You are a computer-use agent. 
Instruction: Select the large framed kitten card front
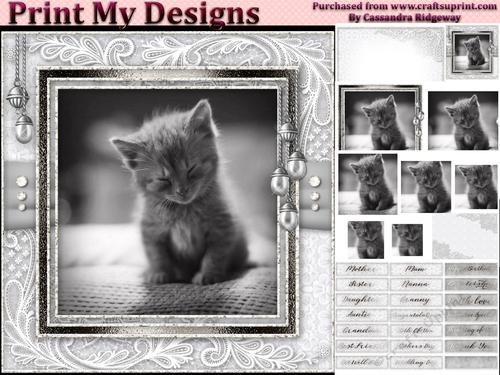coord(168,202)
